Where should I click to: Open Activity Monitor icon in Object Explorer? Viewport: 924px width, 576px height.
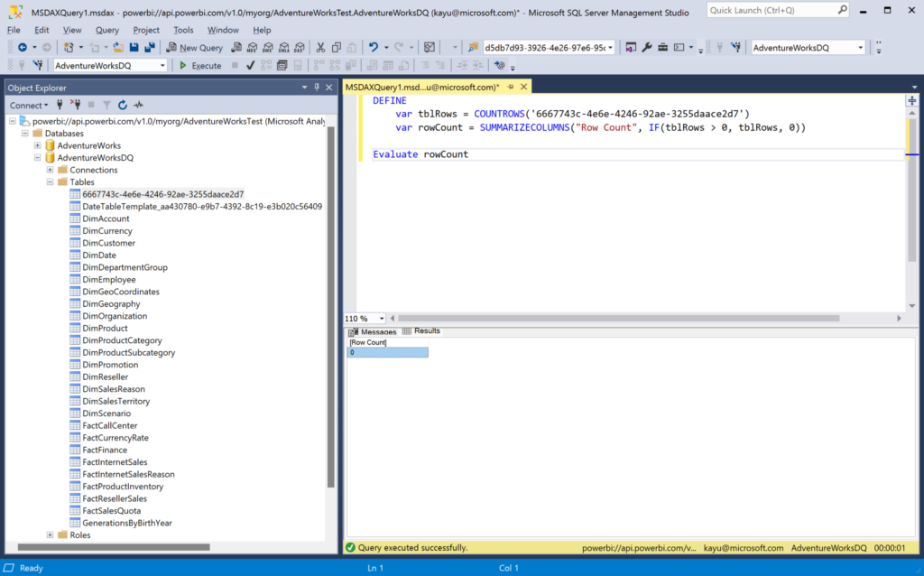[x=138, y=105]
